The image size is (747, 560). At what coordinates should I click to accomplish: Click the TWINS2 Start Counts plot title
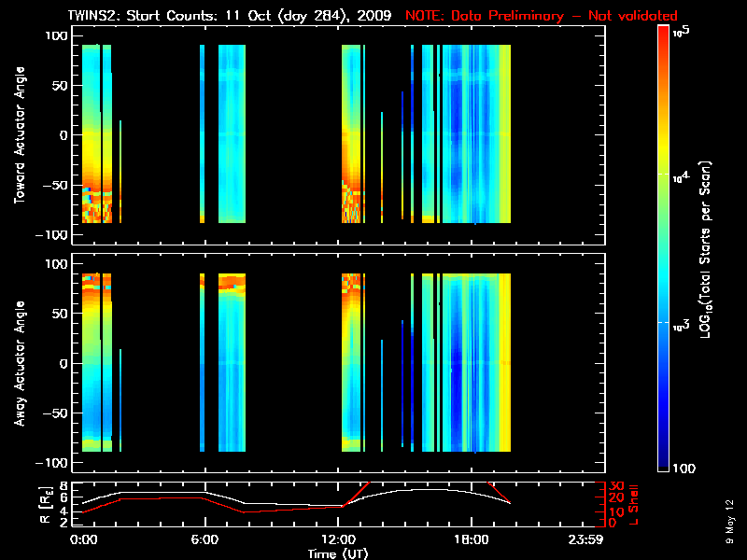pyautogui.click(x=232, y=16)
